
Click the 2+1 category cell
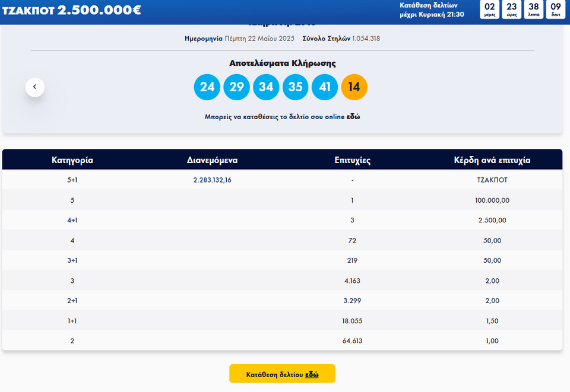pyautogui.click(x=72, y=301)
